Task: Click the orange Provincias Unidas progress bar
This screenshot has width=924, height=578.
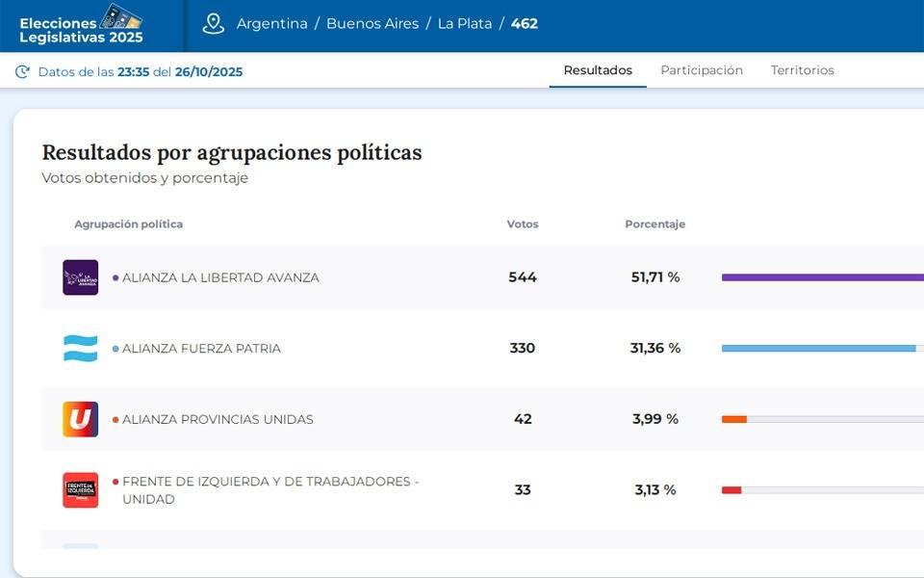Action: (x=734, y=419)
